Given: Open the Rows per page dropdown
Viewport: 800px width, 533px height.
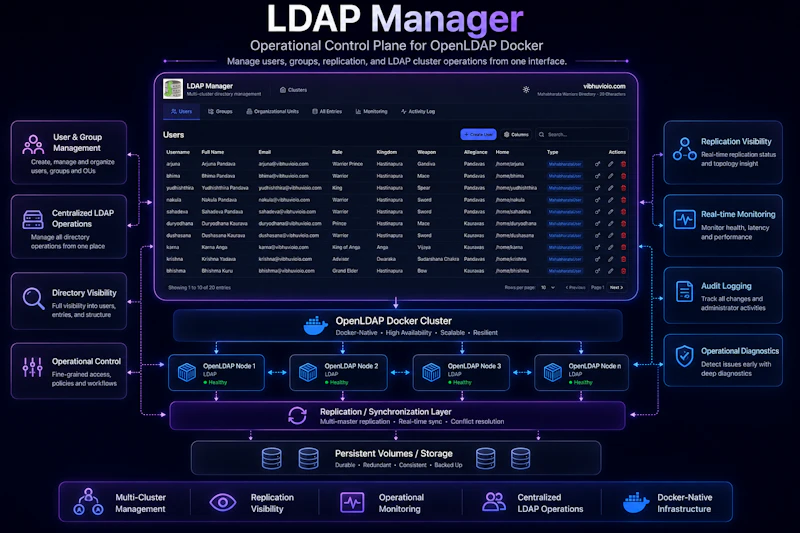Looking at the screenshot, I should (x=548, y=288).
